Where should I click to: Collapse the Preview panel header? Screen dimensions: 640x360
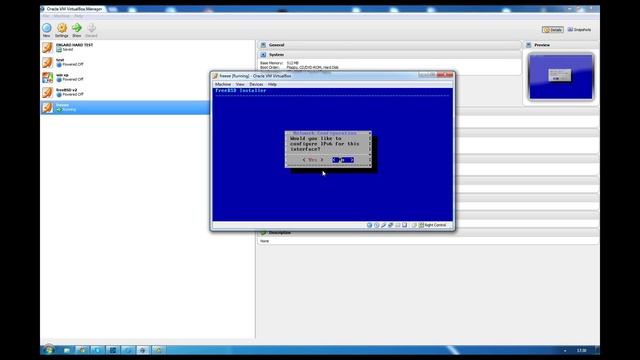click(561, 45)
